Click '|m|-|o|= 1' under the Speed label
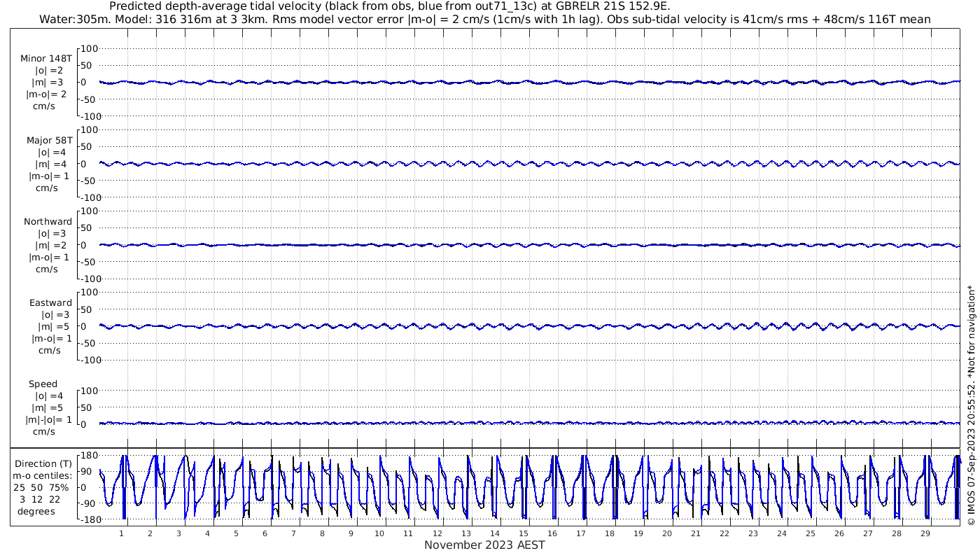Viewport: 980px width, 560px height. (x=48, y=419)
